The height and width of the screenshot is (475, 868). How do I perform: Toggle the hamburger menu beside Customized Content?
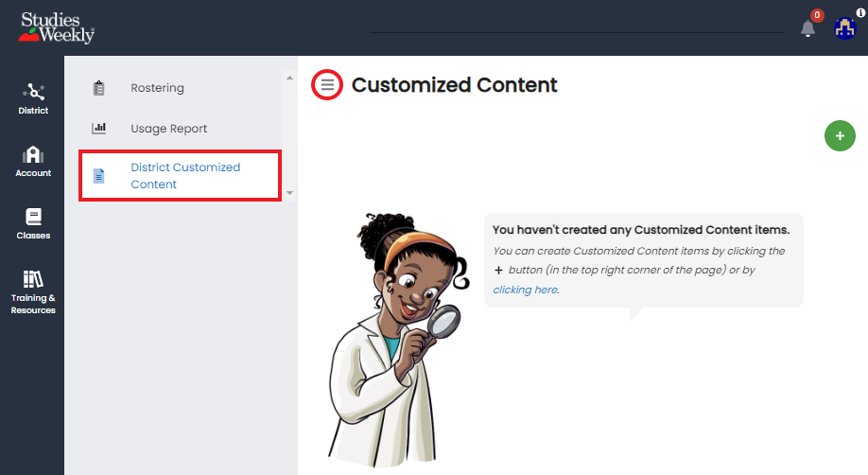coord(327,85)
